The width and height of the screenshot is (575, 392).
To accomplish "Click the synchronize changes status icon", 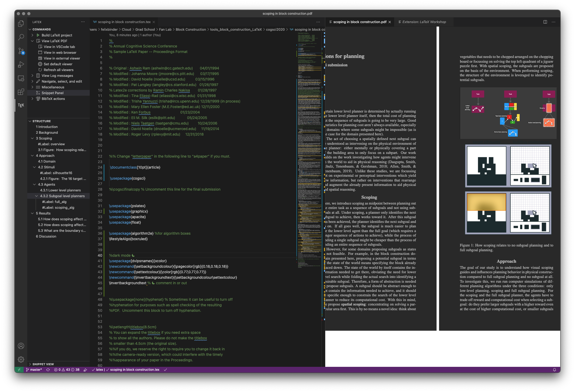I will (x=48, y=369).
